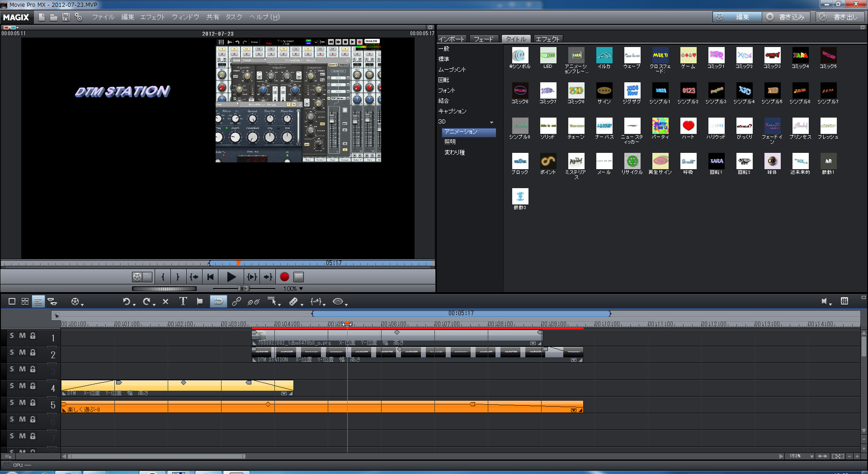Start recording with the red record button
This screenshot has width=868, height=474.
284,277
